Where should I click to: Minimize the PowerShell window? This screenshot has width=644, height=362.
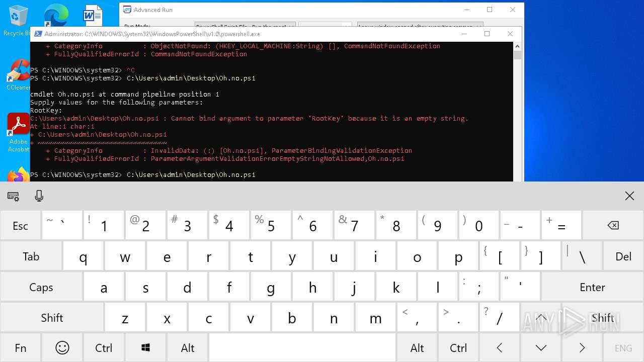(x=464, y=34)
